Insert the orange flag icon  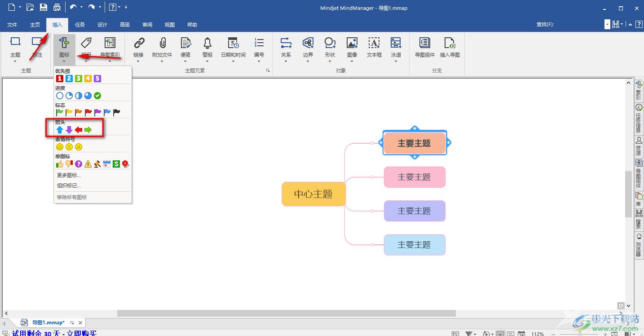pyautogui.click(x=79, y=112)
